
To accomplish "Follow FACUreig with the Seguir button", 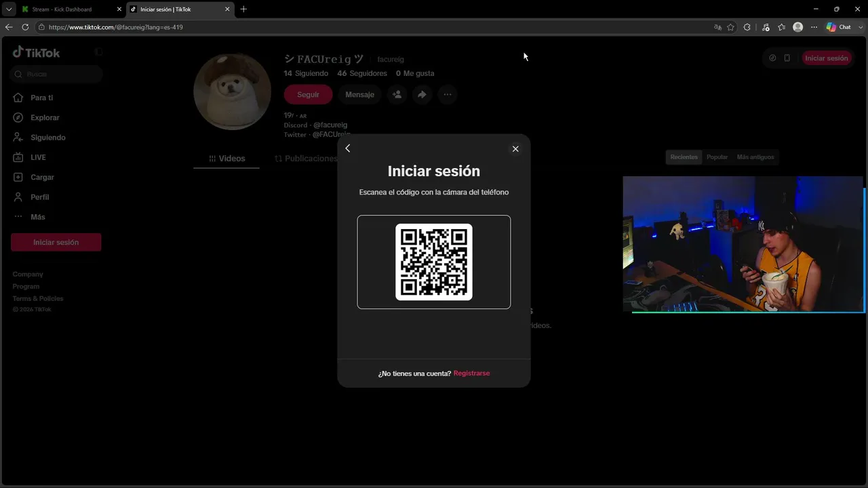I will 308,95.
